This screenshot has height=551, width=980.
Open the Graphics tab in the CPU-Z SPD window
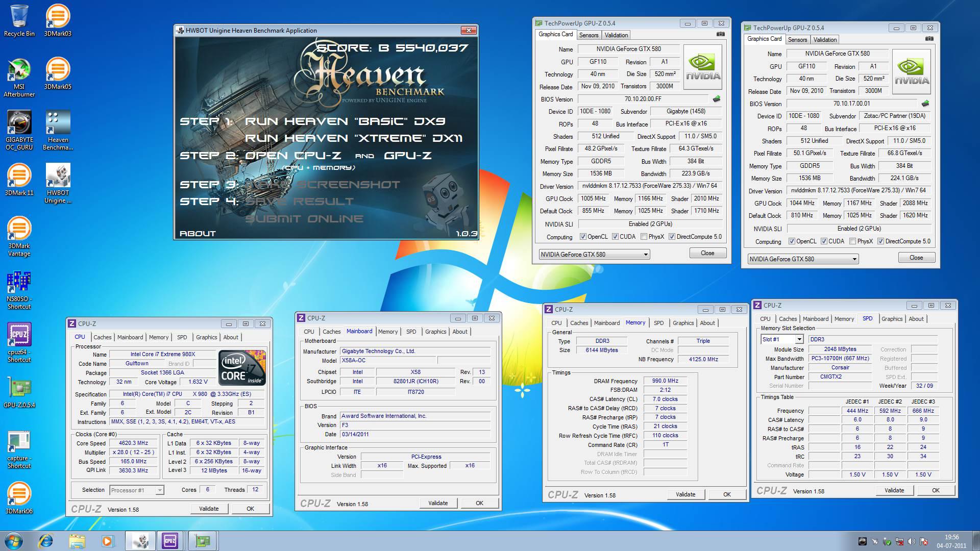point(892,319)
